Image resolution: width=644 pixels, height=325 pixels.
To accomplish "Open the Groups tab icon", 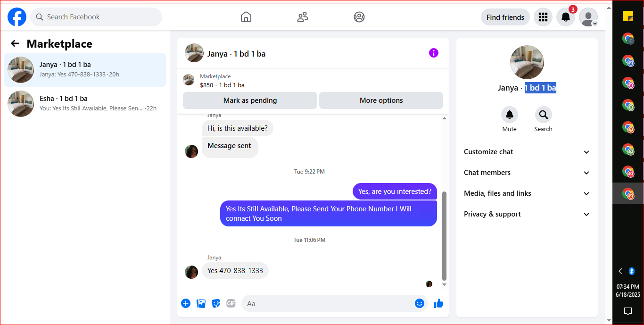I will [x=359, y=17].
